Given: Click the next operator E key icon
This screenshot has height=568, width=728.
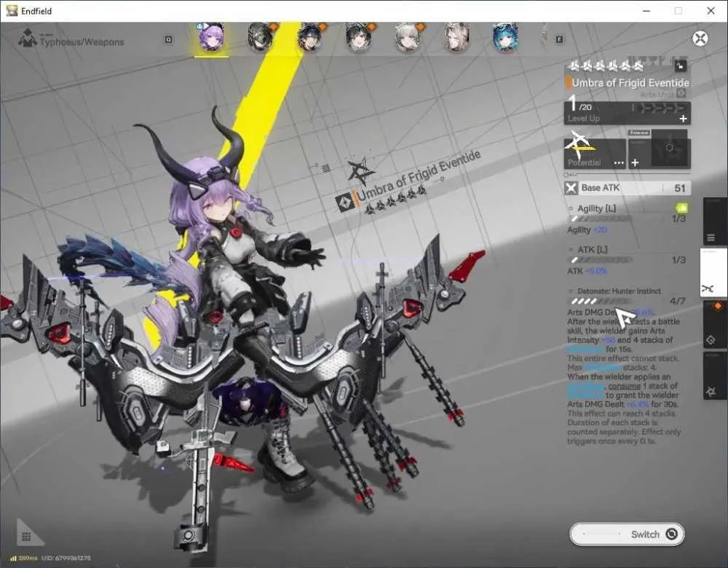Looking at the screenshot, I should tap(559, 39).
